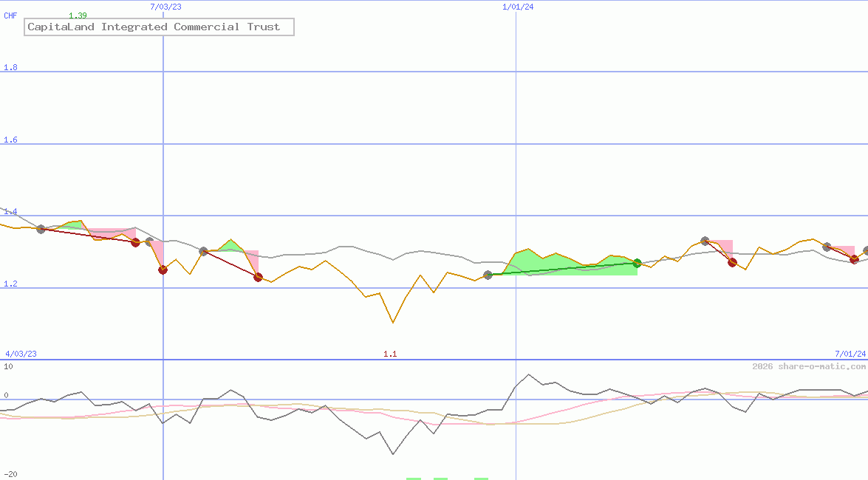This screenshot has width=868, height=480.
Task: Select the 7/03/23 date label at top
Action: pos(165,7)
